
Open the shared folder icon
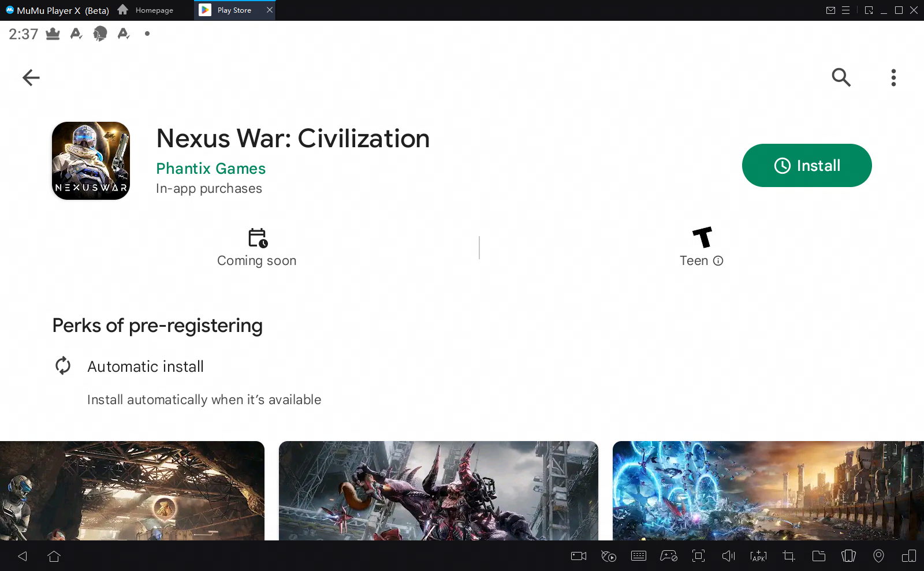pyautogui.click(x=819, y=556)
